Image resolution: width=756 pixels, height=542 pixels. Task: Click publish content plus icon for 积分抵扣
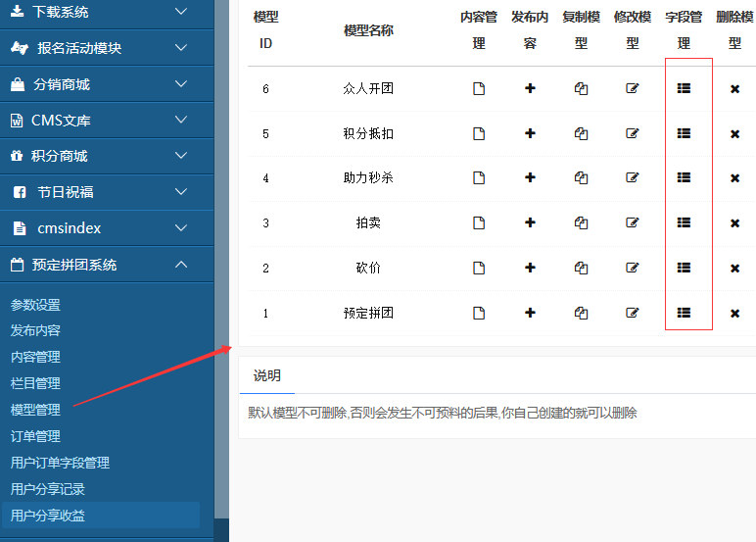tap(530, 133)
